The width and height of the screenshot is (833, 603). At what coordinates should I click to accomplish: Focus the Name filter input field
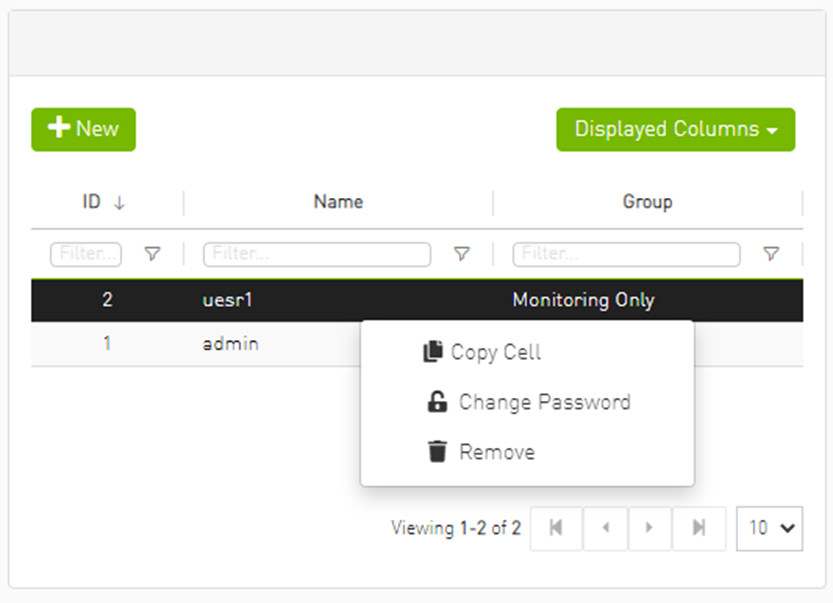(317, 254)
